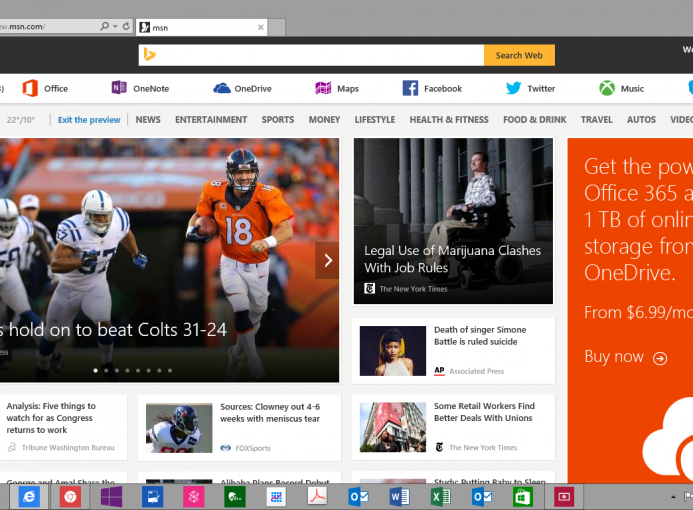Launch Chrome from the taskbar
The height and width of the screenshot is (510, 693).
[70, 497]
